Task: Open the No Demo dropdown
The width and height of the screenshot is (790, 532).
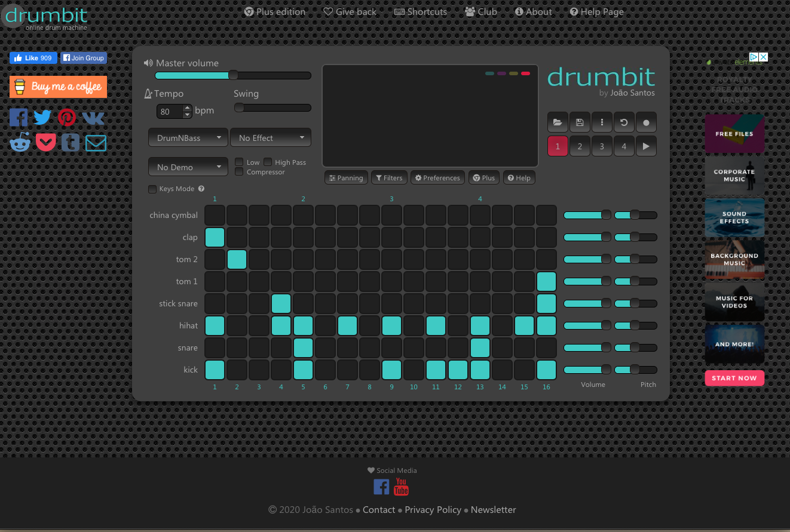Action: pyautogui.click(x=188, y=167)
